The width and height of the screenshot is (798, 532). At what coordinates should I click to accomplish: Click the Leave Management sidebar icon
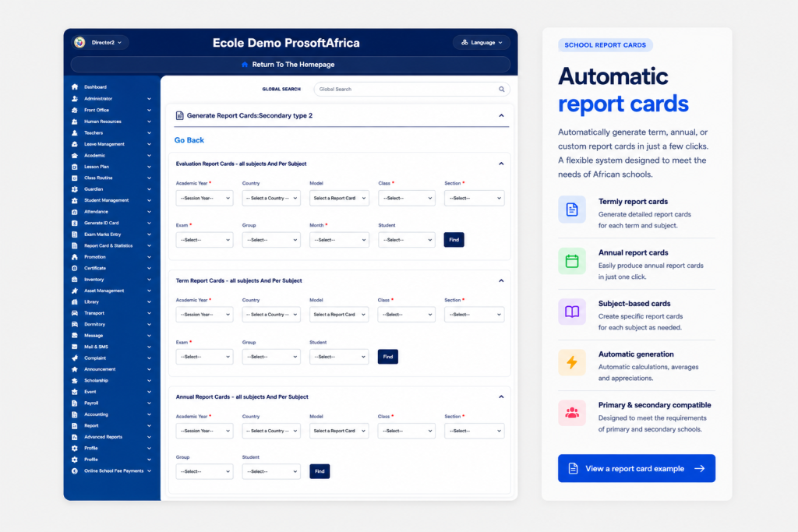(x=75, y=144)
